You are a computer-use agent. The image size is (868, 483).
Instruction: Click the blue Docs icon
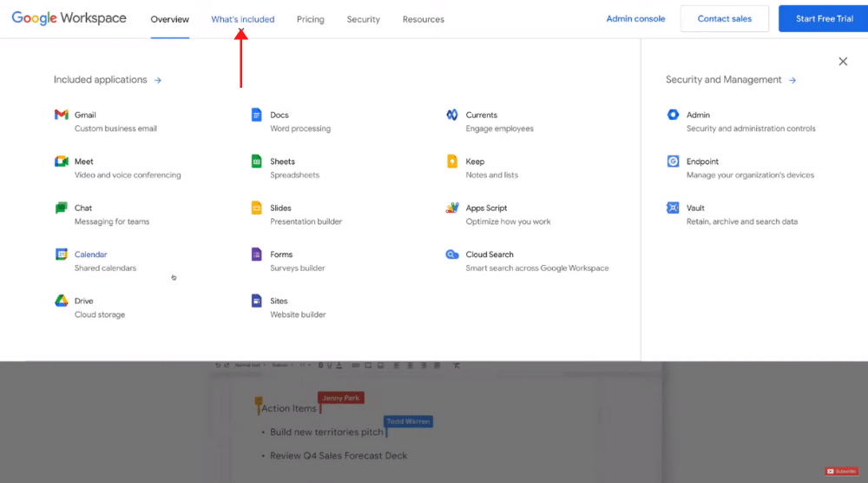click(256, 115)
